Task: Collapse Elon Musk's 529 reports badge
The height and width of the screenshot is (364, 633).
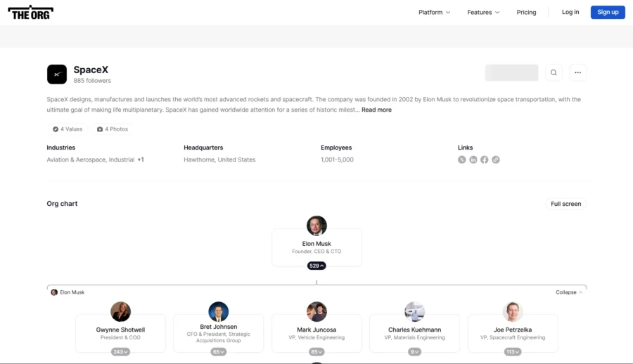Action: (x=316, y=266)
